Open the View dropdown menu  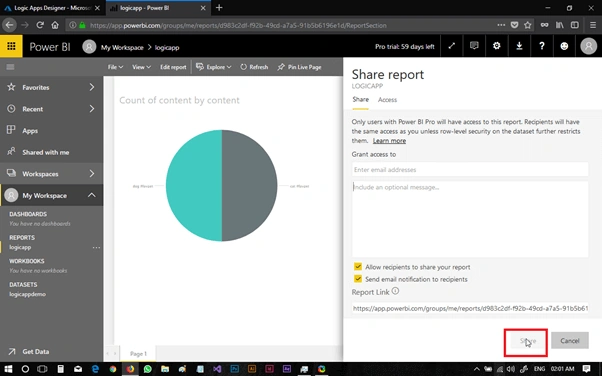click(141, 67)
